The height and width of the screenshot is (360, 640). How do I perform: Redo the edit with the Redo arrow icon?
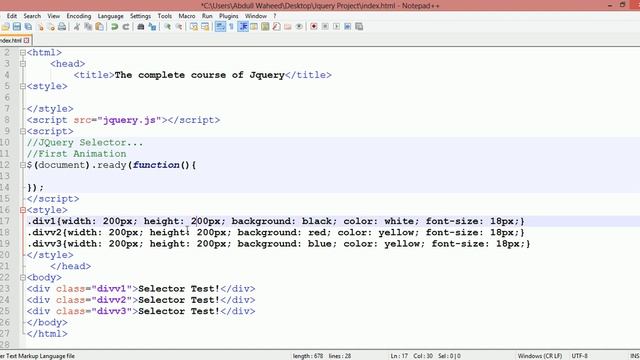tap(126, 27)
